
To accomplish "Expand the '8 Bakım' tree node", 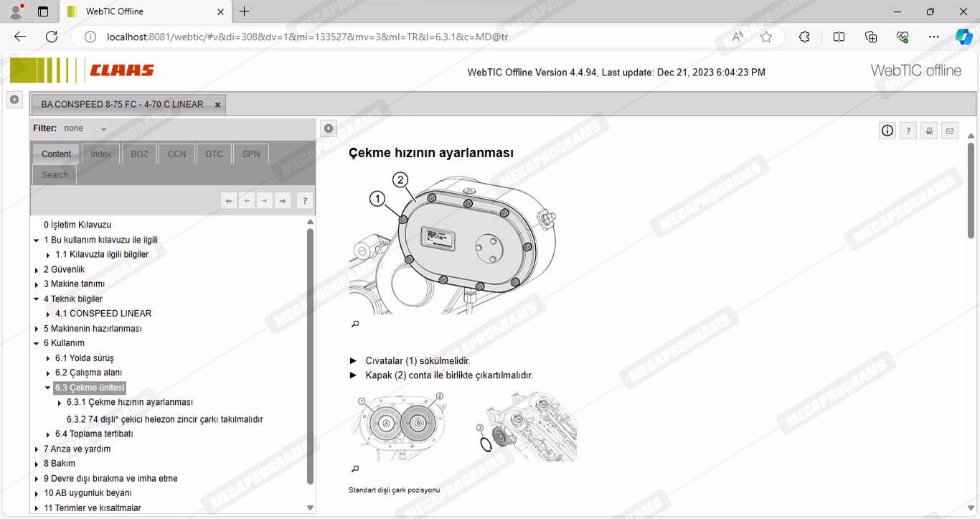I will [37, 464].
